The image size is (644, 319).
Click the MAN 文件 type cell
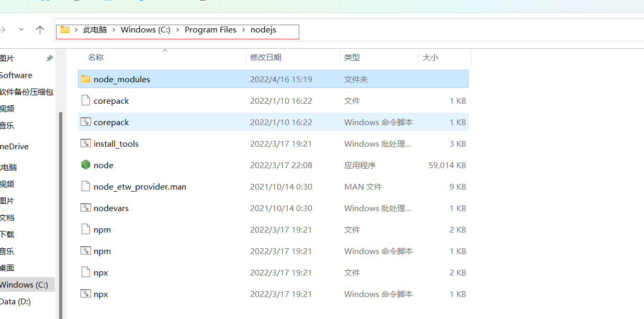[363, 186]
